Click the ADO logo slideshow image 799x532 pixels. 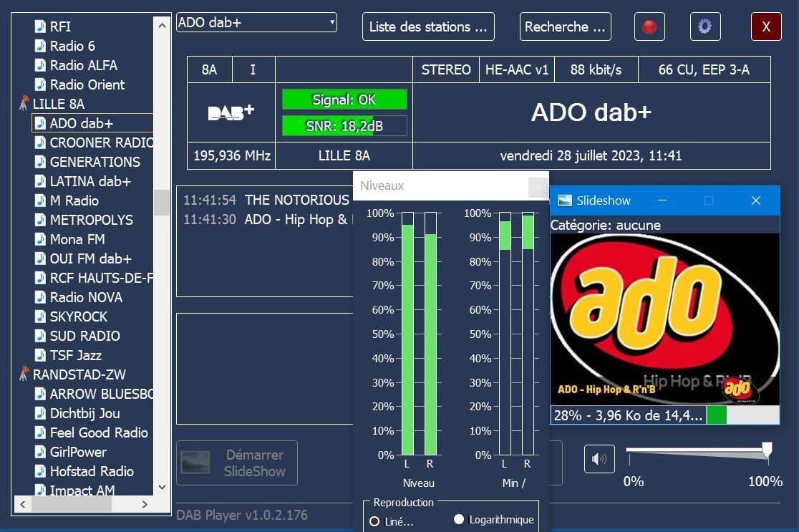(665, 319)
